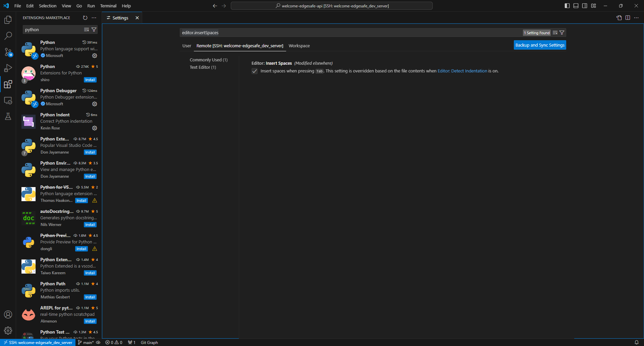644x346 pixels.
Task: Select Remote SSH settings tab
Action: (x=240, y=46)
